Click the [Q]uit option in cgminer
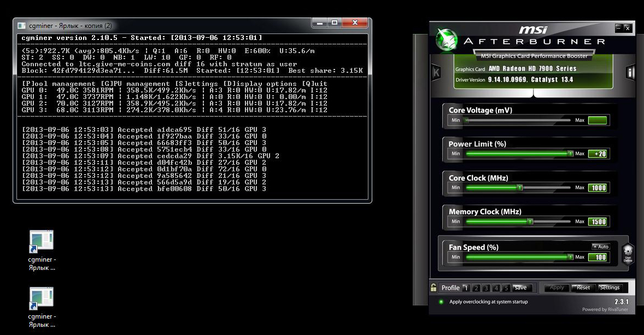 (314, 83)
